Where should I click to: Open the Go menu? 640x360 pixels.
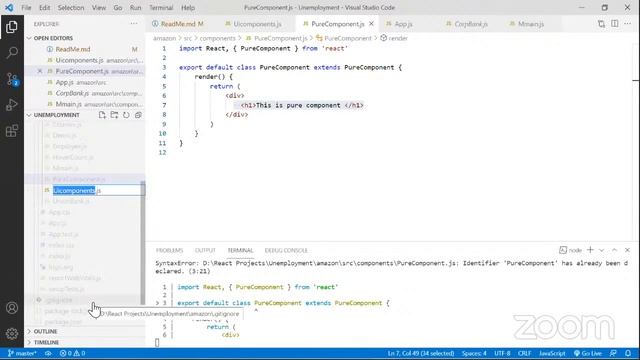(x=118, y=8)
